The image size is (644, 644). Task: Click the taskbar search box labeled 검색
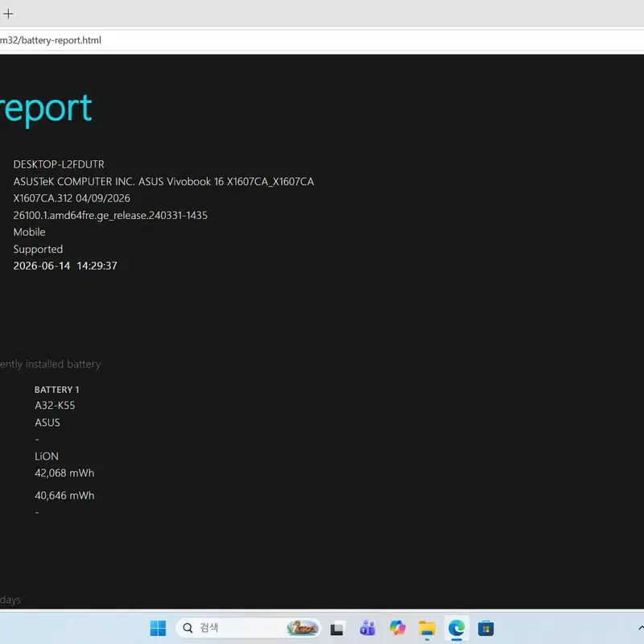click(248, 628)
